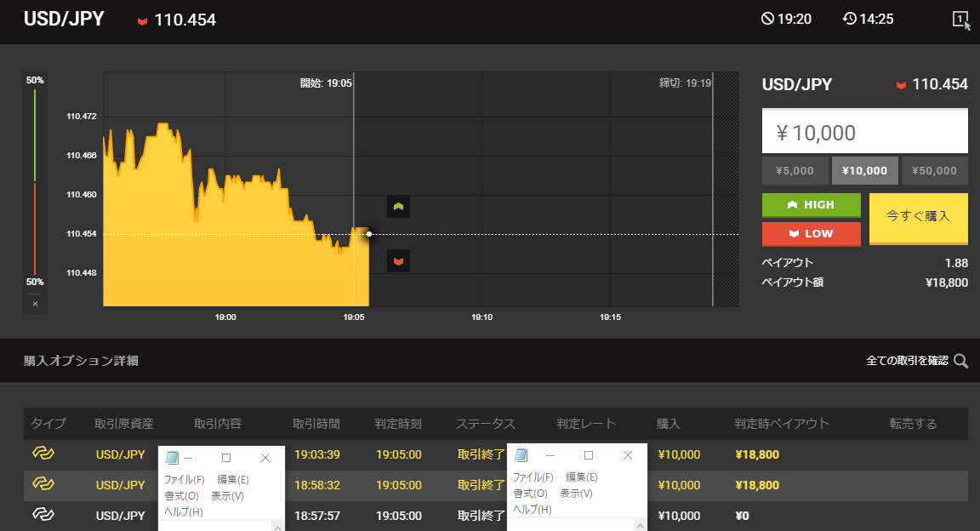The height and width of the screenshot is (531, 980).
Task: Click the right Notepad window icon
Action: [x=521, y=455]
